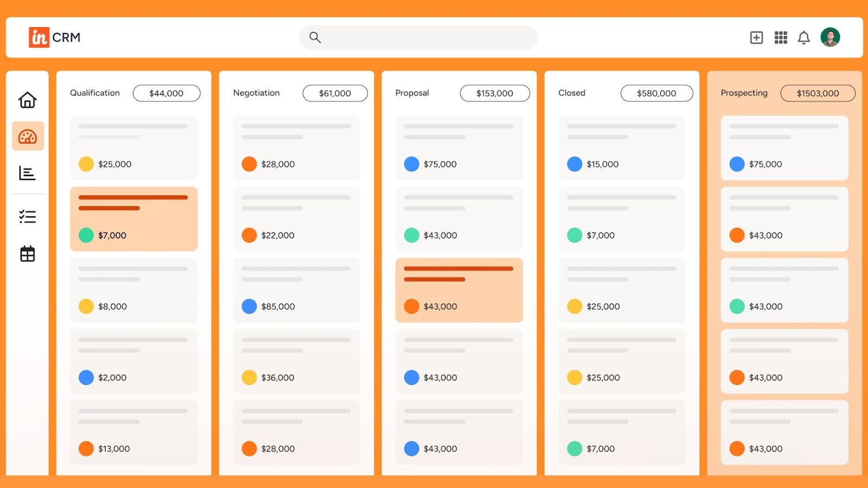Select the Closed column header
This screenshot has width=868, height=488.
coord(571,93)
